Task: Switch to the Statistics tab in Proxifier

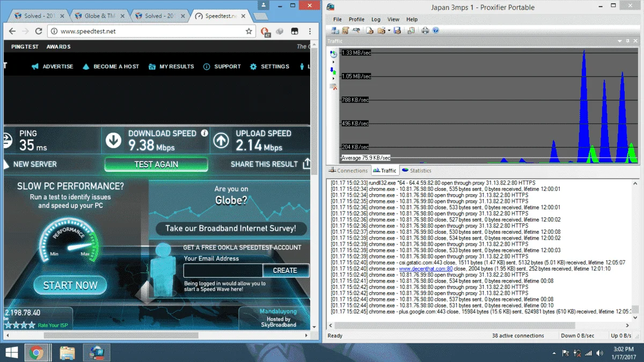Action: point(417,171)
